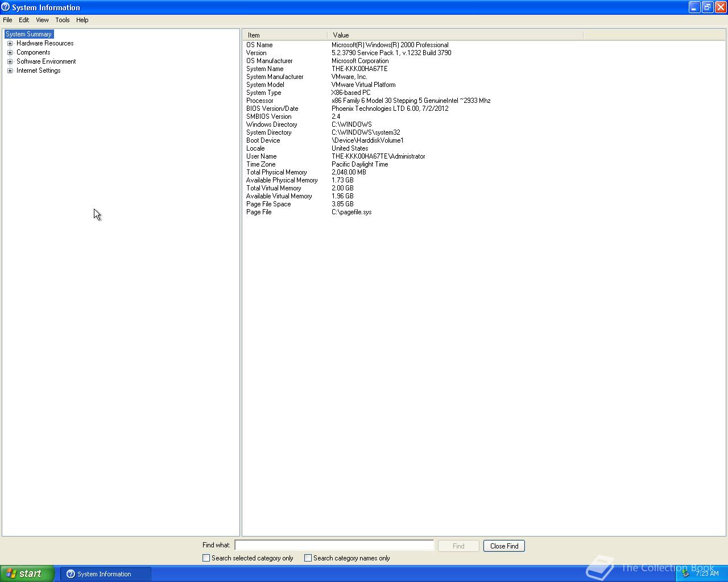
Task: Expand the Hardware Resources tree node
Action: 10,43
